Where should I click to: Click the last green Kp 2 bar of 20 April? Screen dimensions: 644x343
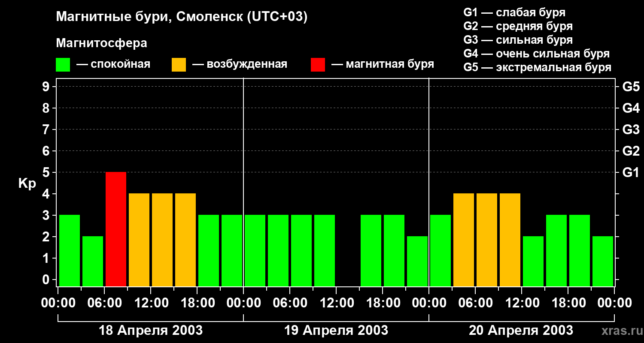tap(603, 262)
